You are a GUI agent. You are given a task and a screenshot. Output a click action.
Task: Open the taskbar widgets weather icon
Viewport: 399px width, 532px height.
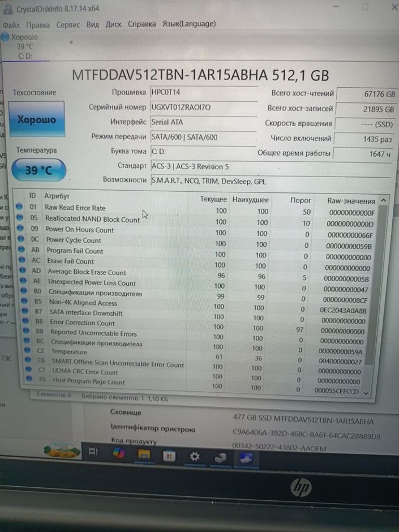pyautogui.click(x=61, y=451)
